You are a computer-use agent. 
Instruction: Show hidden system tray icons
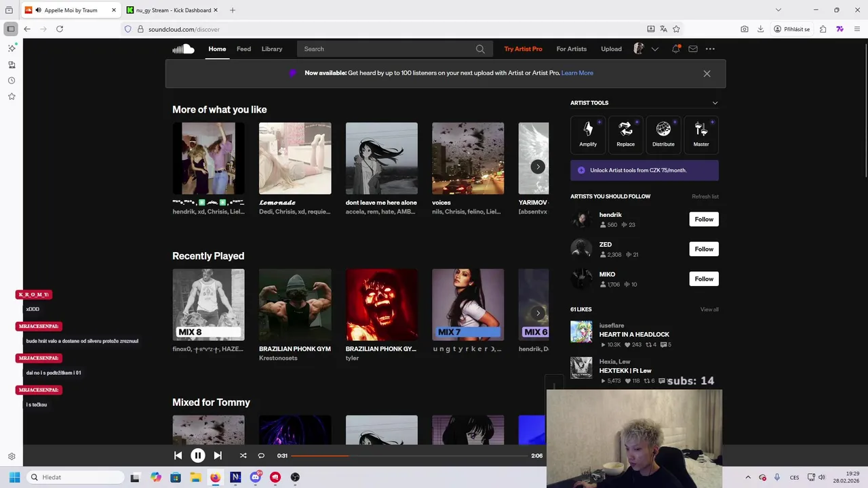pos(748,477)
